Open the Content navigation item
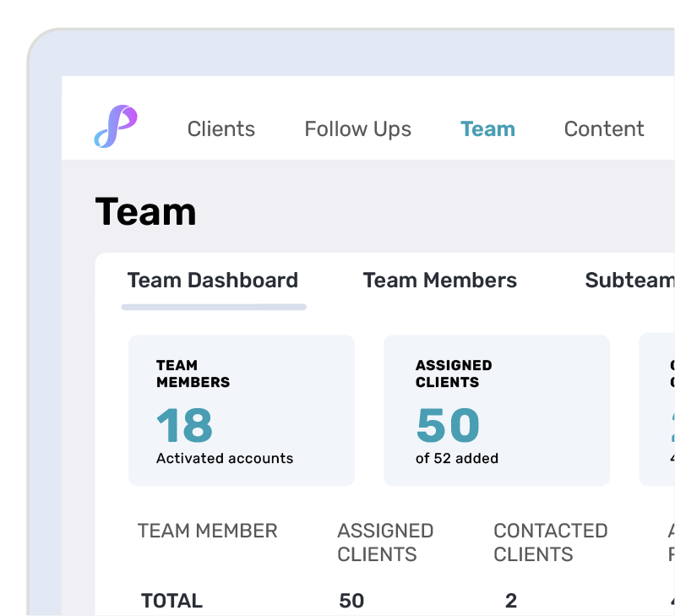The width and height of the screenshot is (675, 616). click(x=603, y=129)
